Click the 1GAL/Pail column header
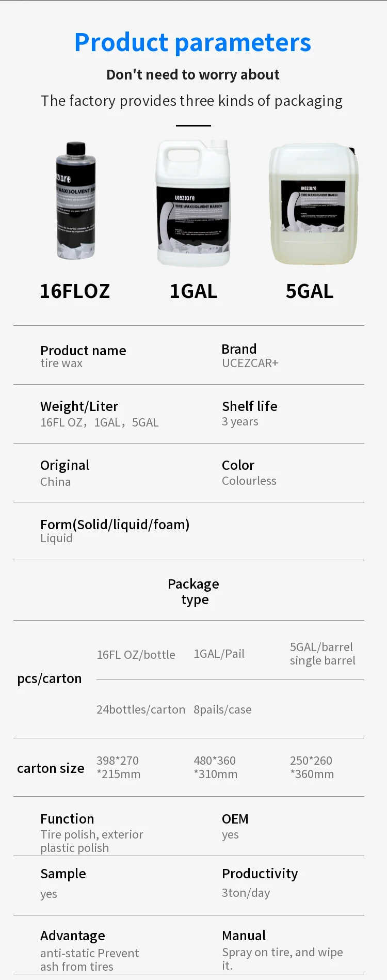The height and width of the screenshot is (980, 387). point(219,654)
